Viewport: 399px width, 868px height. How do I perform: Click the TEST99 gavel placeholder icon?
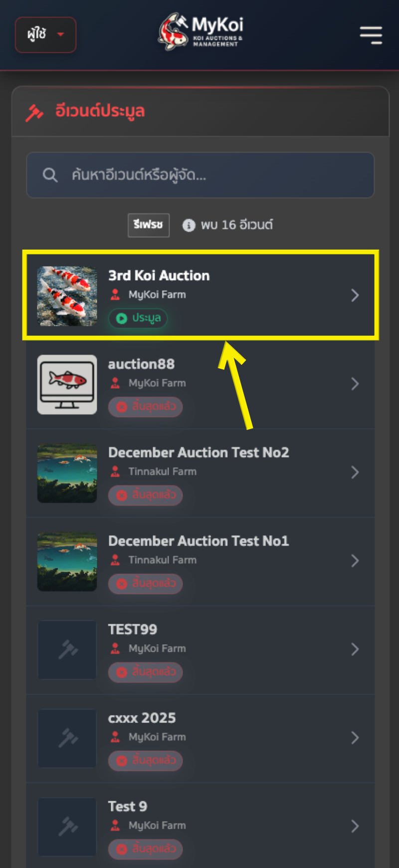[x=67, y=649]
